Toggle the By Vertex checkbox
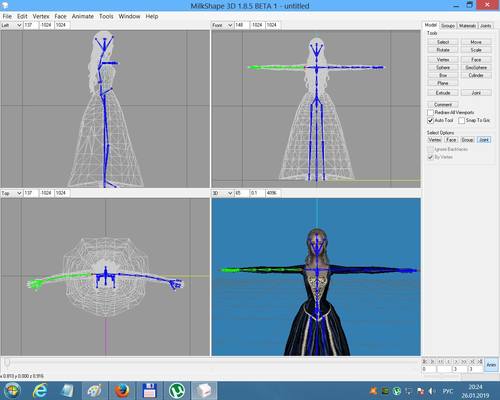500x400 pixels. (430, 157)
